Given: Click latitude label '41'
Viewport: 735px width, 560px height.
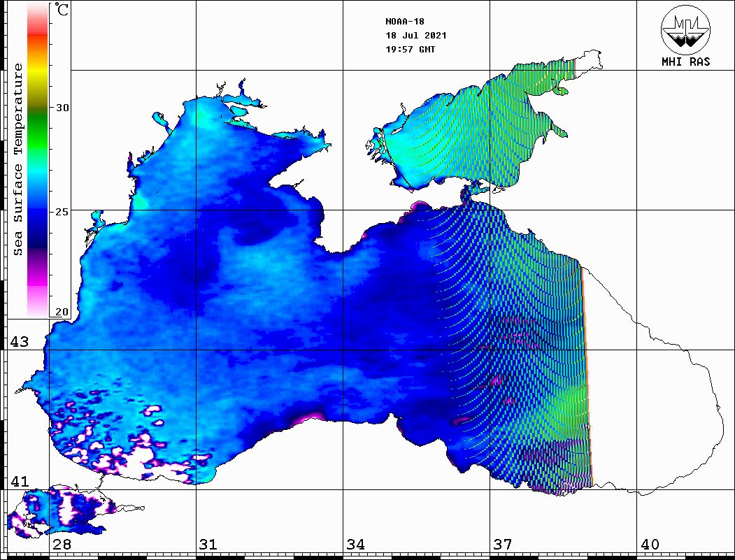Looking at the screenshot, I should click(x=19, y=481).
